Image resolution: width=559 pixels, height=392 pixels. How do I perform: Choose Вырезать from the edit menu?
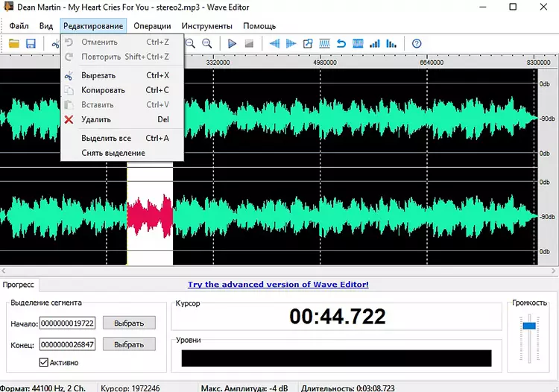click(122, 75)
